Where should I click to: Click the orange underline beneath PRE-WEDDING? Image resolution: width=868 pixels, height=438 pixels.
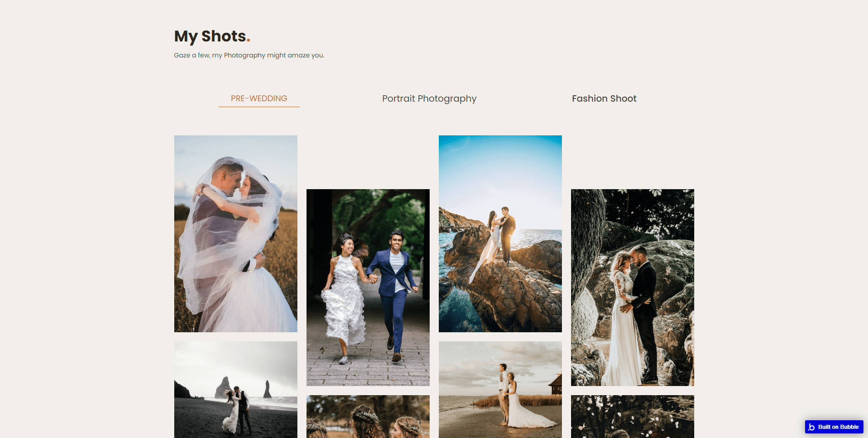tap(259, 107)
